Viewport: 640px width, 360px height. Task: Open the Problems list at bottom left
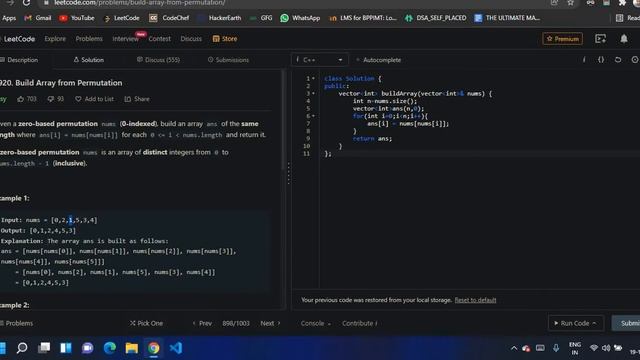17,323
